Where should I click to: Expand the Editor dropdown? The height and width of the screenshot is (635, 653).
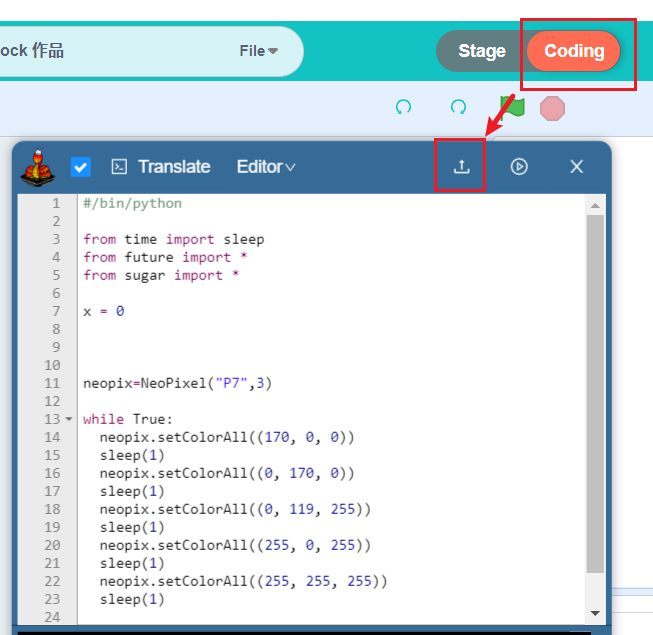click(x=266, y=167)
